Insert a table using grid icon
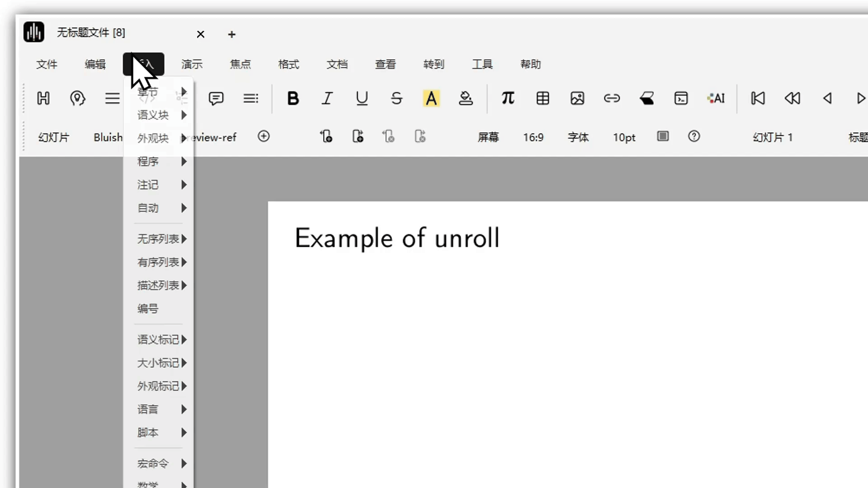Viewport: 868px width, 488px height. (x=542, y=98)
